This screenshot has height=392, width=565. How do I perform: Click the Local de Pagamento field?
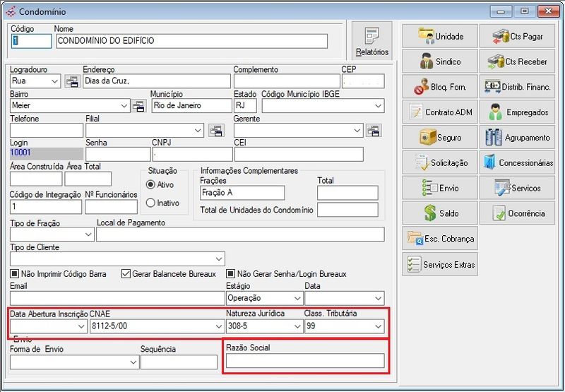[x=240, y=234]
